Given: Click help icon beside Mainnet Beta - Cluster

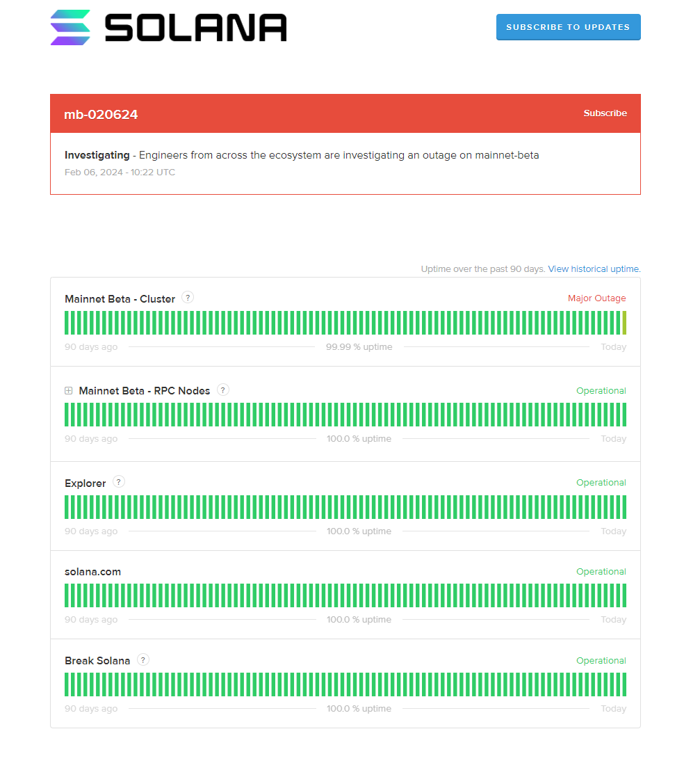Looking at the screenshot, I should pos(188,298).
